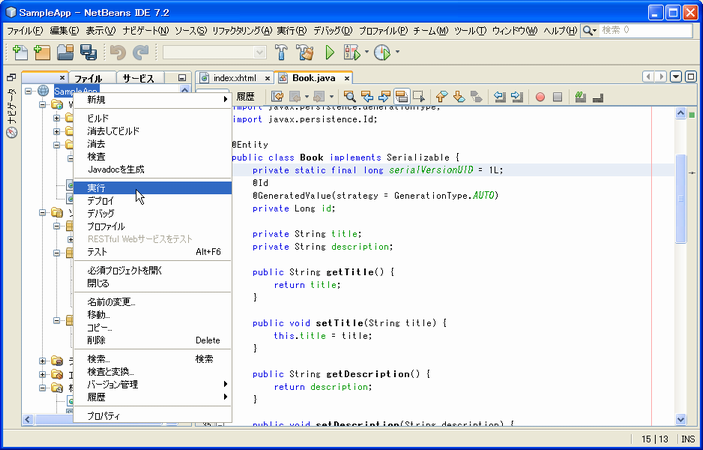Maximize the editor window button
The width and height of the screenshot is (703, 450).
click(690, 77)
